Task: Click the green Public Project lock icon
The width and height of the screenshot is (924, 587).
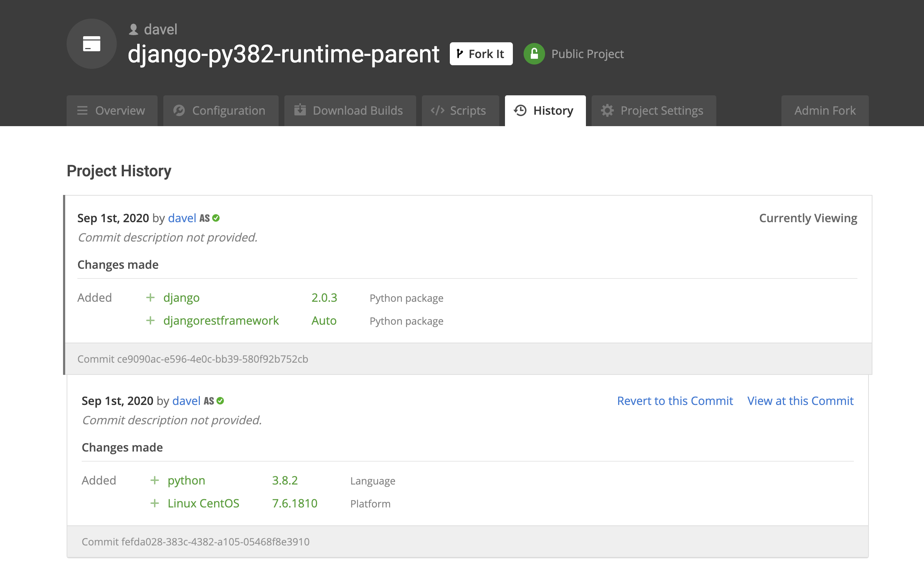Action: [x=534, y=54]
